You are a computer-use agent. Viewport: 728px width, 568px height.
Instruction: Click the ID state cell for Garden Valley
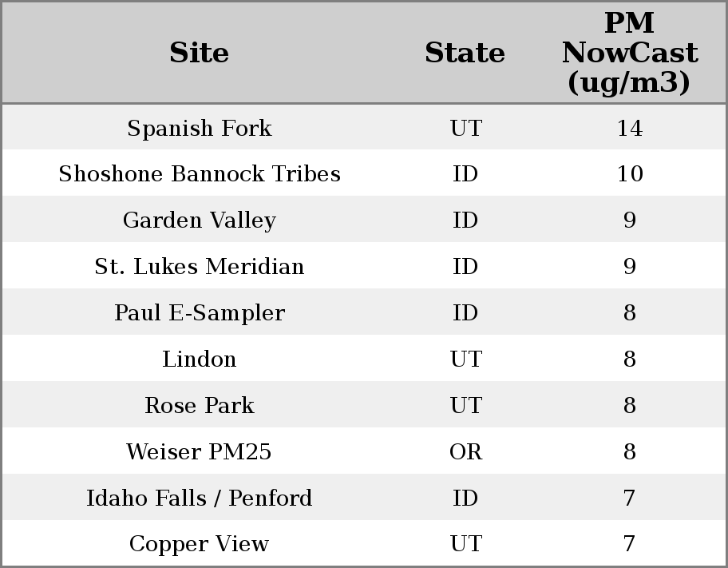click(465, 220)
